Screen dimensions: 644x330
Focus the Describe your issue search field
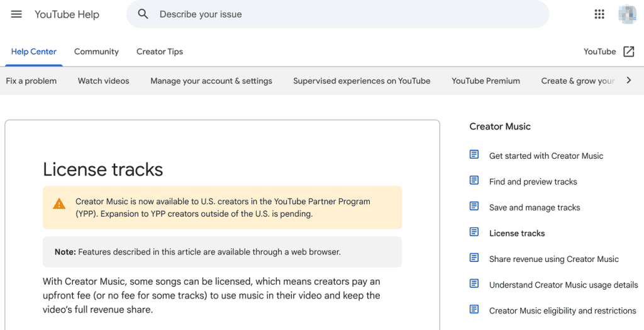[338, 14]
